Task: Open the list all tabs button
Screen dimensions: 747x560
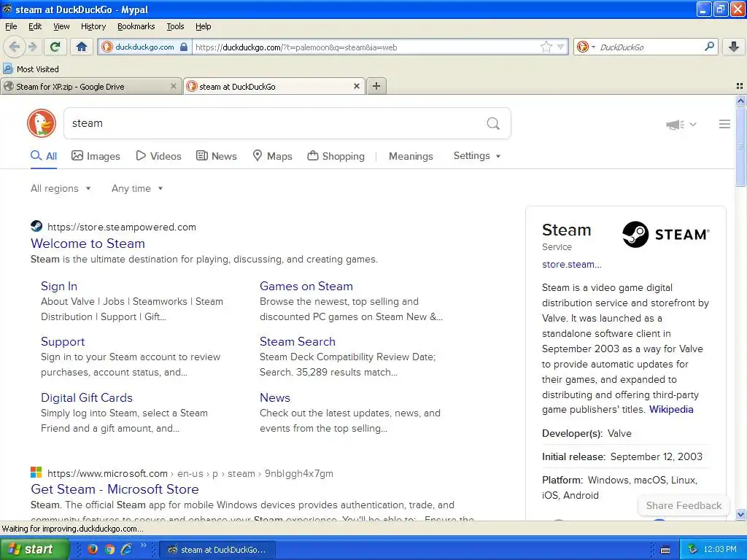Action: (x=740, y=86)
